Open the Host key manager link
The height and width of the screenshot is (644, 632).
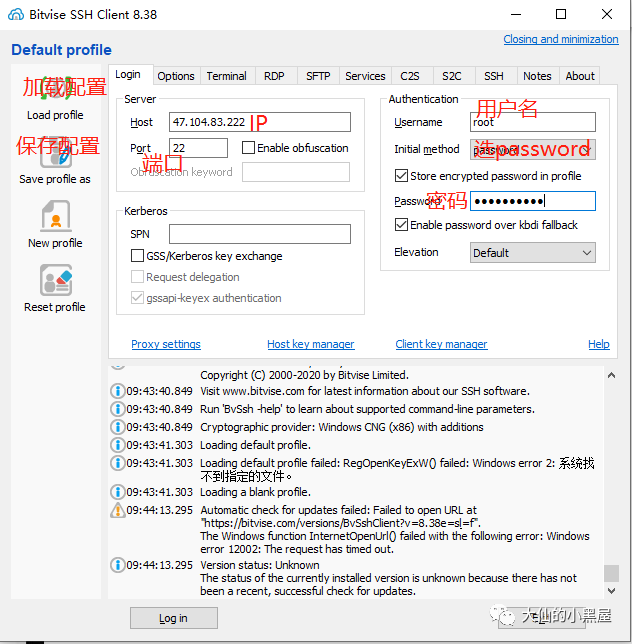coord(310,344)
